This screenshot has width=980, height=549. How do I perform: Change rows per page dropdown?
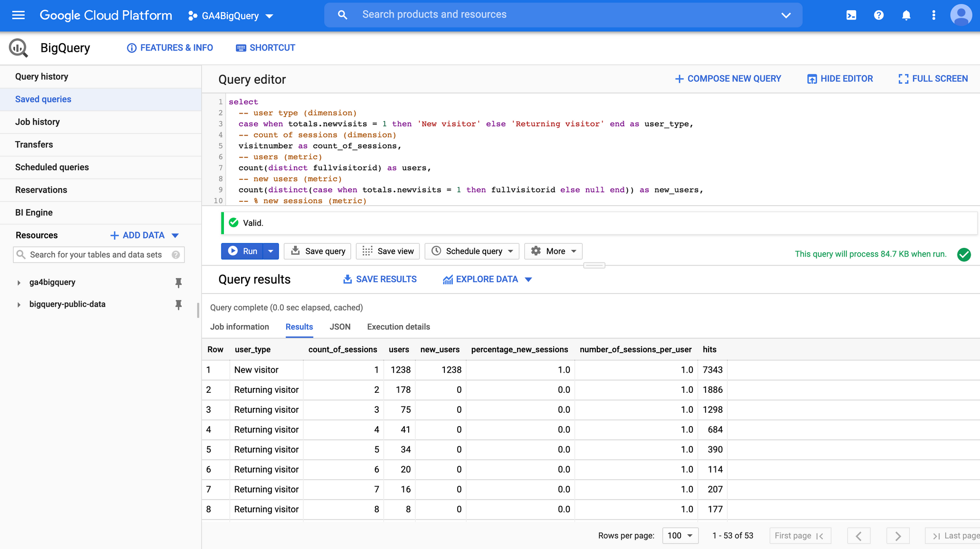click(680, 536)
